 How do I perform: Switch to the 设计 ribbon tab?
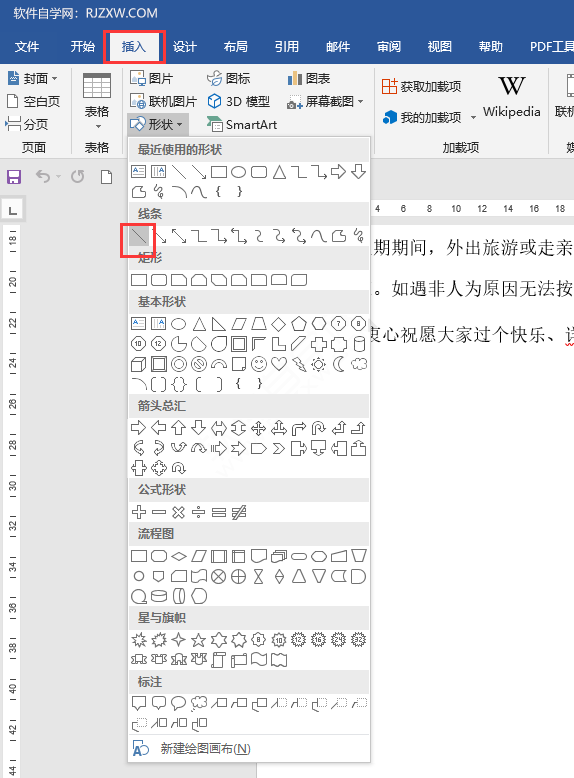[185, 47]
